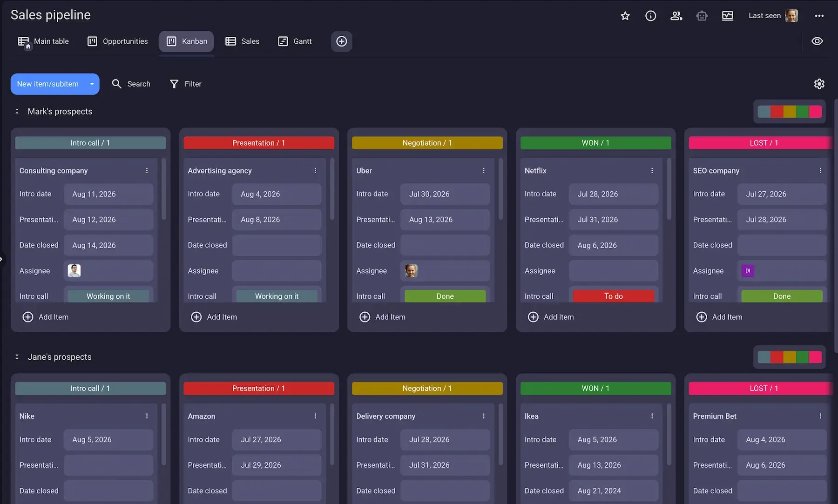This screenshot has height=504, width=838.
Task: Open the Ikea card options menu
Action: tap(652, 416)
